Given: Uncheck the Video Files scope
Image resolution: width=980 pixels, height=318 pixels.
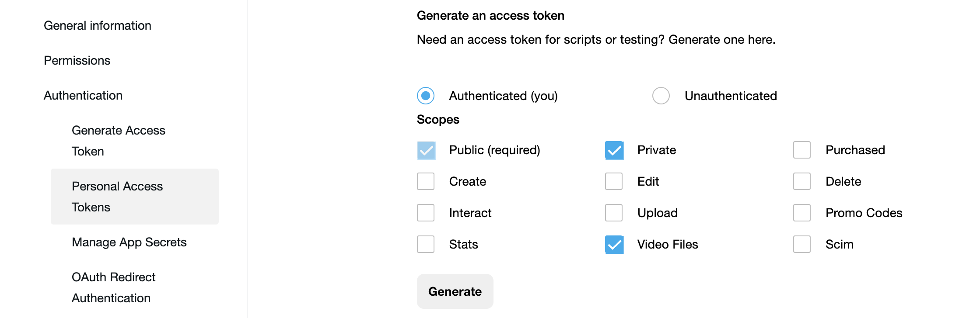Looking at the screenshot, I should click(x=614, y=245).
